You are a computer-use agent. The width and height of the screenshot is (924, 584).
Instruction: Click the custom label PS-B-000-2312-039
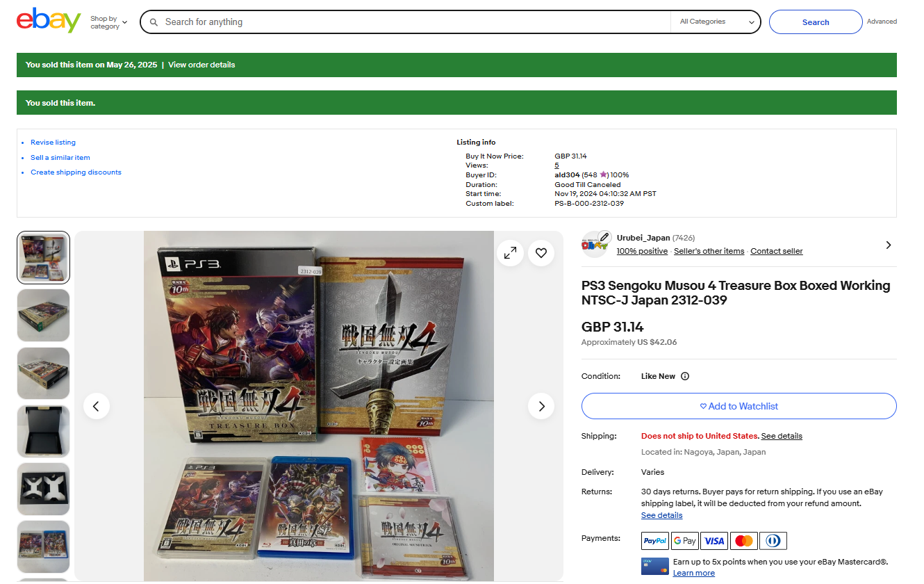(589, 204)
